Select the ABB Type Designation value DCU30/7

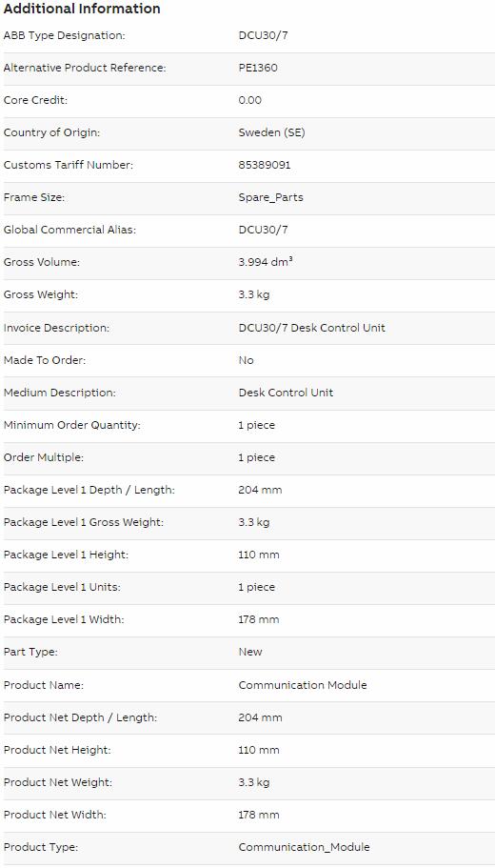[264, 36]
